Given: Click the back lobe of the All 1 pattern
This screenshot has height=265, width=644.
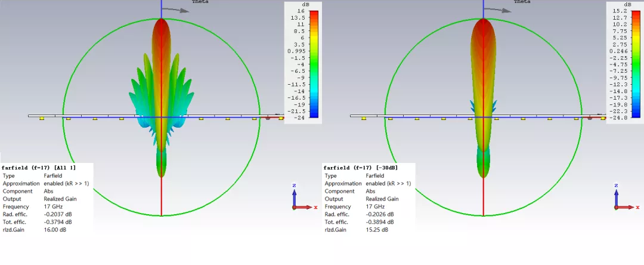Looking at the screenshot, I should coord(161,162).
